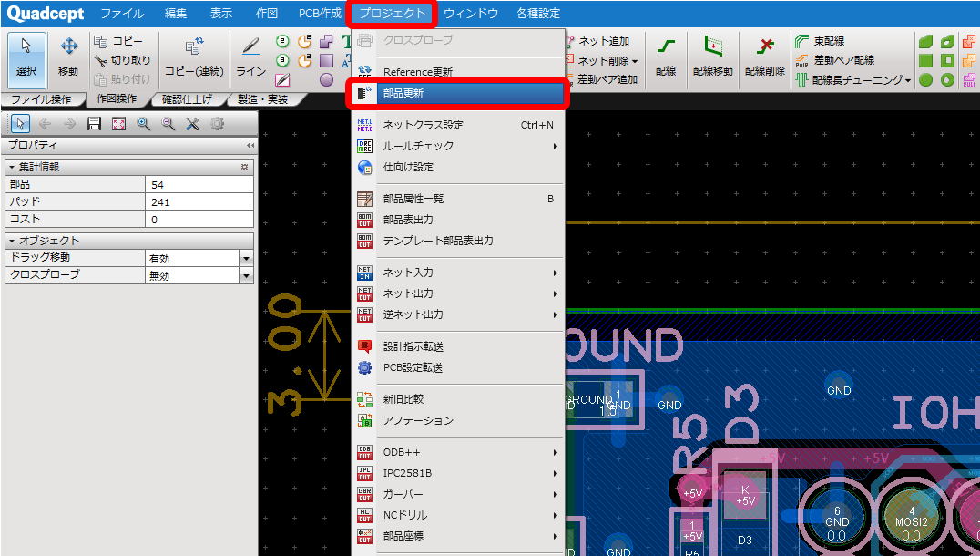Image resolution: width=980 pixels, height=556 pixels.
Task: Open the クロスプローブ dropdown arrow
Action: [x=246, y=276]
